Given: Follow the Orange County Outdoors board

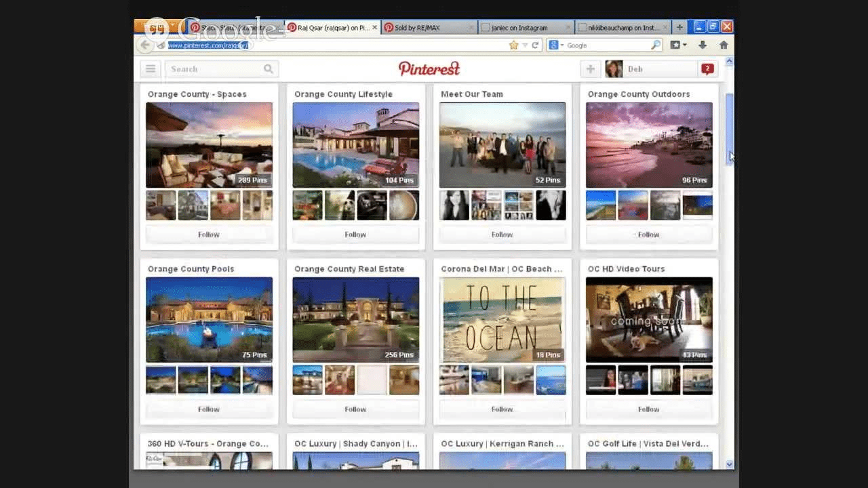Looking at the screenshot, I should [x=649, y=235].
